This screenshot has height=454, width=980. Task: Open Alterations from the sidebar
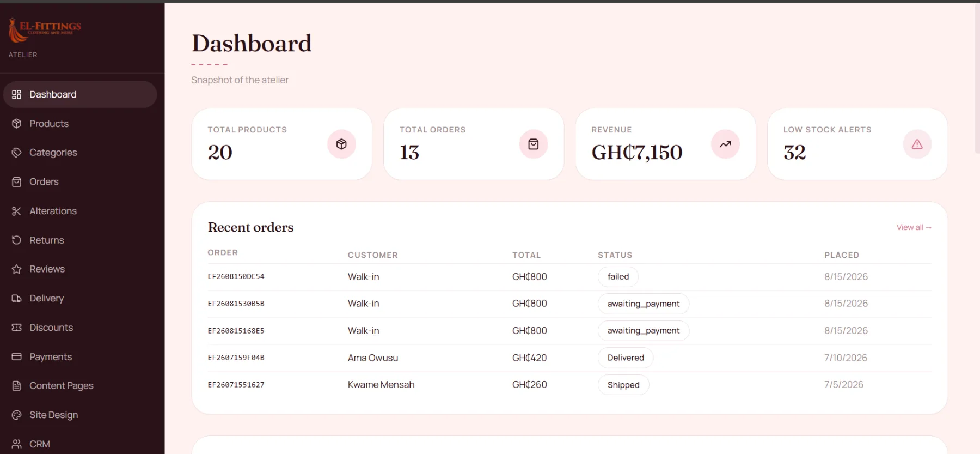[x=80, y=211]
